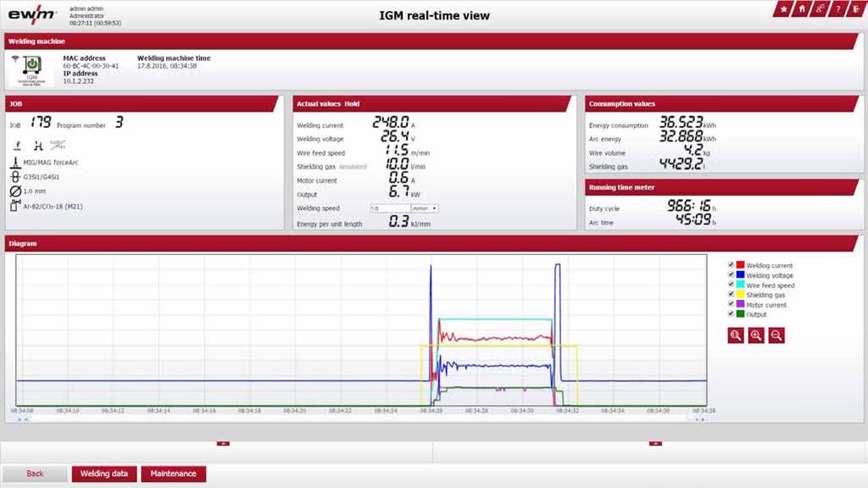Click the red Welding current swatch

click(740, 265)
